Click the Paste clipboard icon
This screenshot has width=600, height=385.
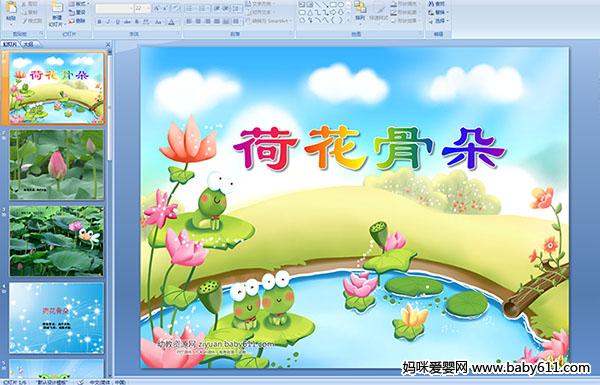11,10
